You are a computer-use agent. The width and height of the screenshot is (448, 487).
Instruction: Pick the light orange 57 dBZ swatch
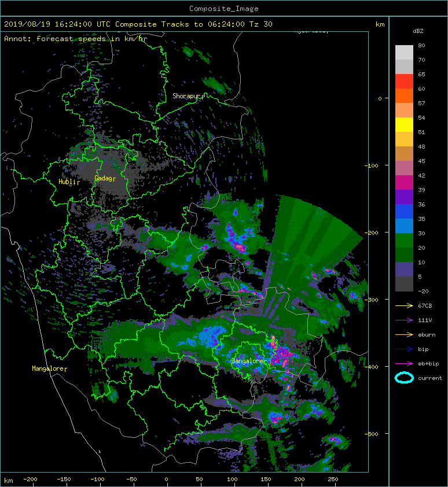(x=404, y=110)
